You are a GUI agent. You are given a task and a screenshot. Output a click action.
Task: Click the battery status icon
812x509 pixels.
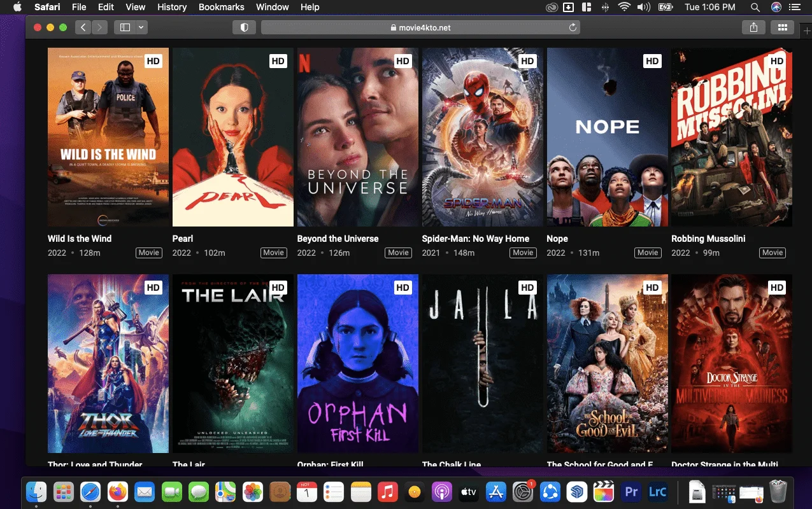pos(666,7)
